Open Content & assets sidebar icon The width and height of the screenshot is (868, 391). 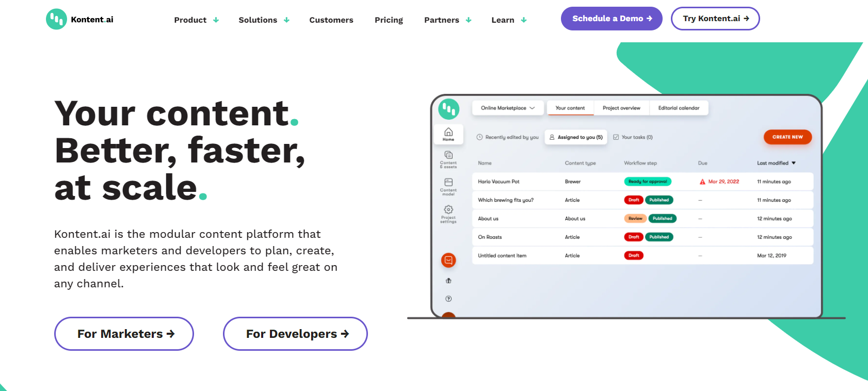coord(448,159)
